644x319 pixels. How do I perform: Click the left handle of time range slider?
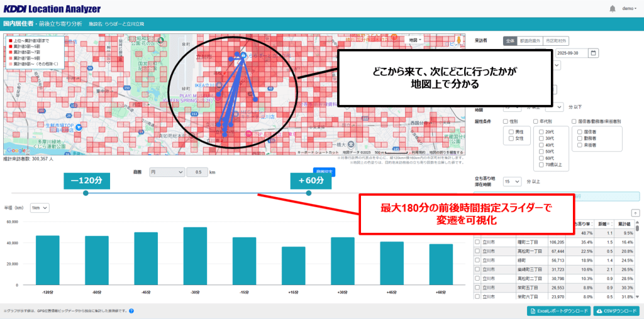[x=86, y=193]
